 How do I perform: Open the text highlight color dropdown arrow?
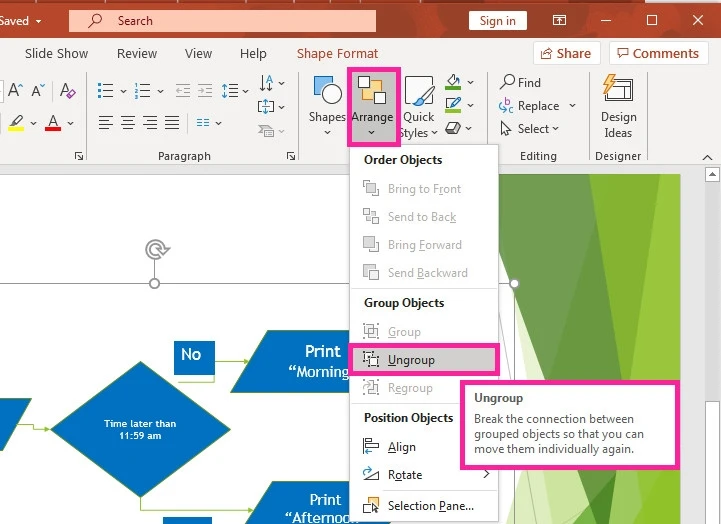[34, 123]
